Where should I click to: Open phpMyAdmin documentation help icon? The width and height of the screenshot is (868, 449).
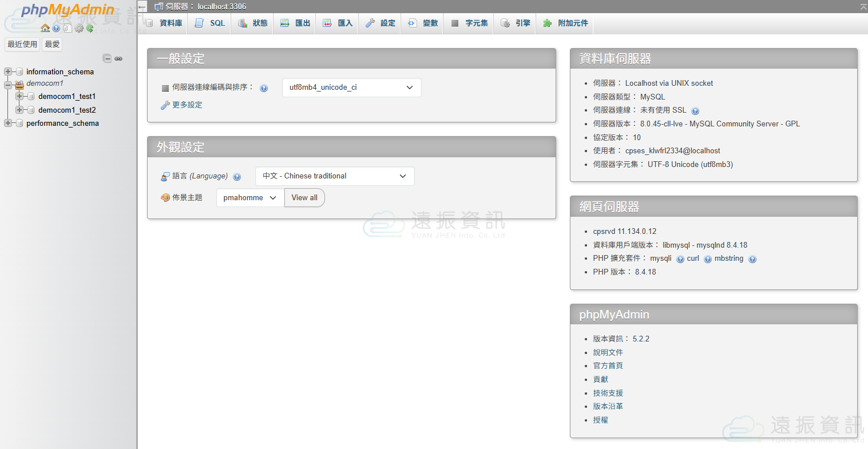click(x=57, y=28)
